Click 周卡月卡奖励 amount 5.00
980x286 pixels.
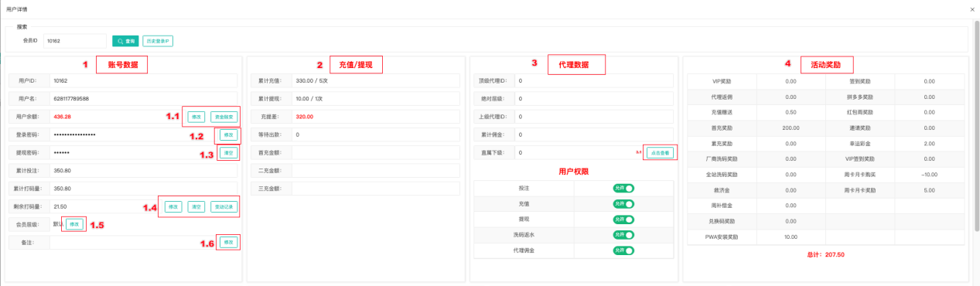click(930, 190)
